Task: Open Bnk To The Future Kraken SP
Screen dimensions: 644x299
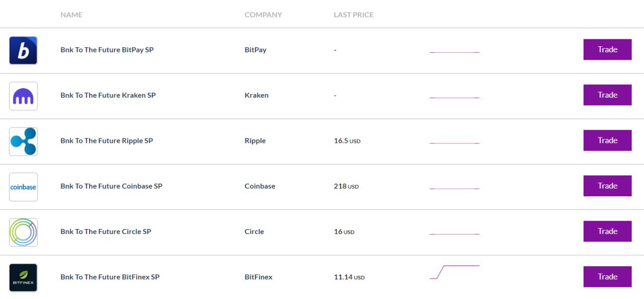Action: 108,95
